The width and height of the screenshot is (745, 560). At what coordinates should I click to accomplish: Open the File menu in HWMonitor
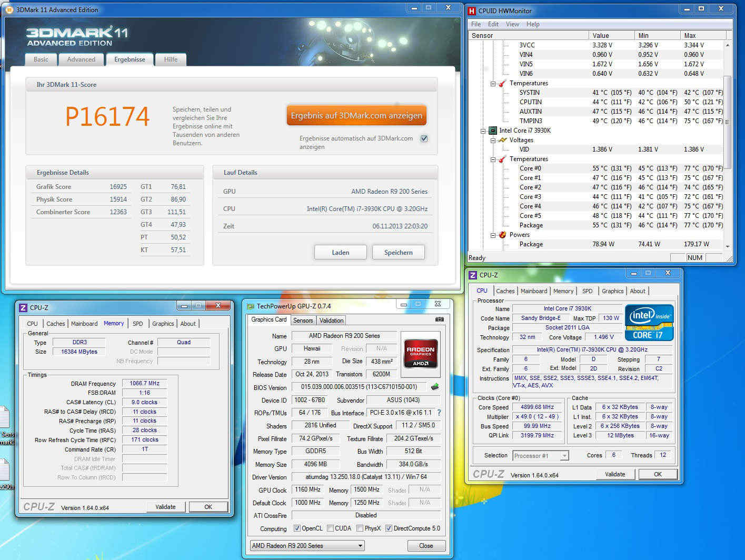pyautogui.click(x=476, y=24)
